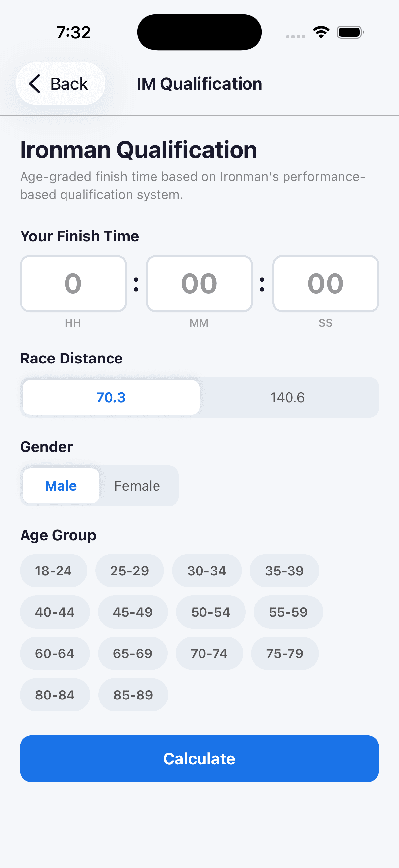Select the 70.3 race distance
The image size is (399, 868).
point(111,397)
